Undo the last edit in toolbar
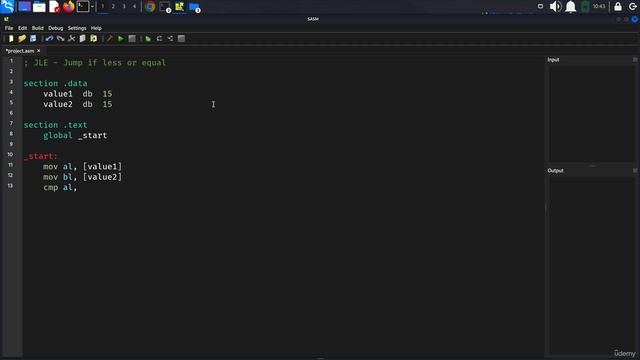The width and height of the screenshot is (640, 360). coord(49,38)
